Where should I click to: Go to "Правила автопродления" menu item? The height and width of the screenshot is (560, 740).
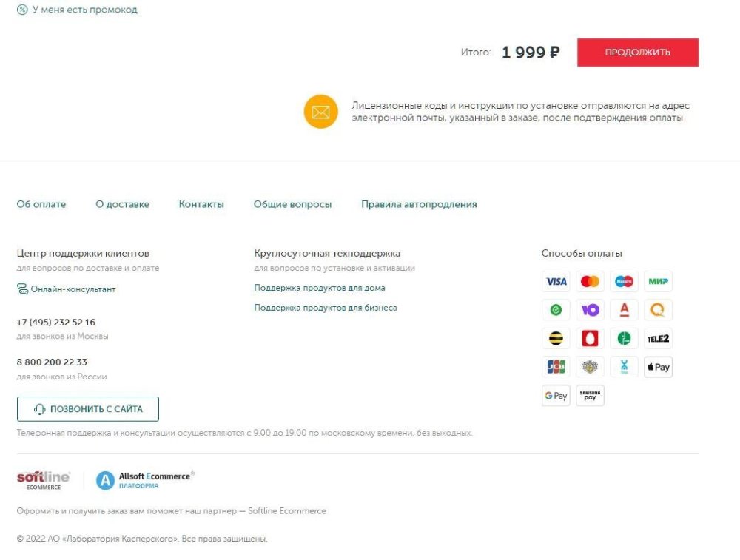(x=419, y=204)
